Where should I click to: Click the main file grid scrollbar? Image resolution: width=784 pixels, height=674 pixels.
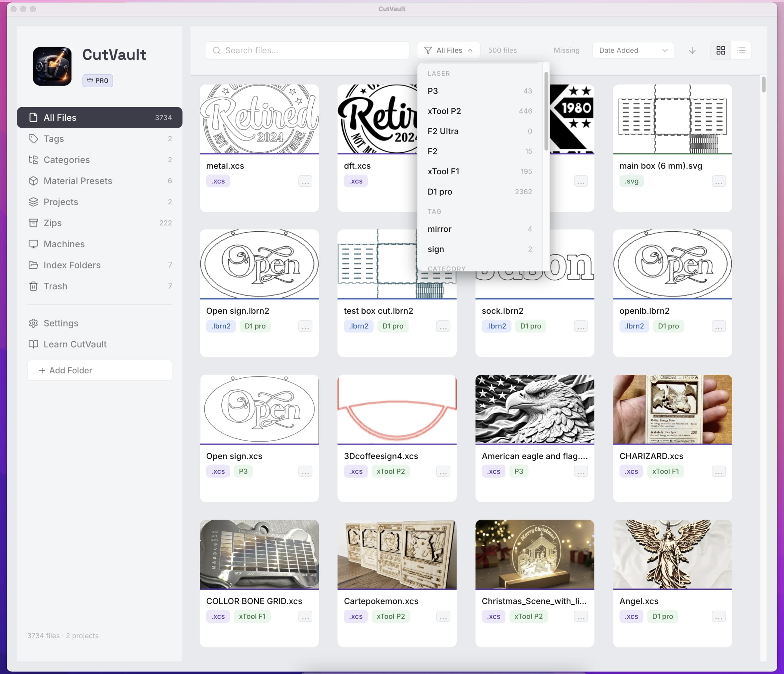pos(763,84)
